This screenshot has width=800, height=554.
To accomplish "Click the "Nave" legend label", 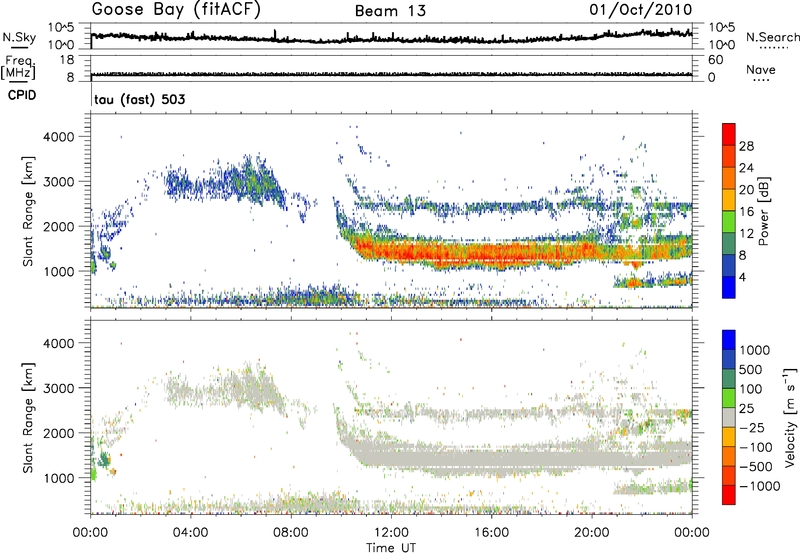I will click(761, 69).
